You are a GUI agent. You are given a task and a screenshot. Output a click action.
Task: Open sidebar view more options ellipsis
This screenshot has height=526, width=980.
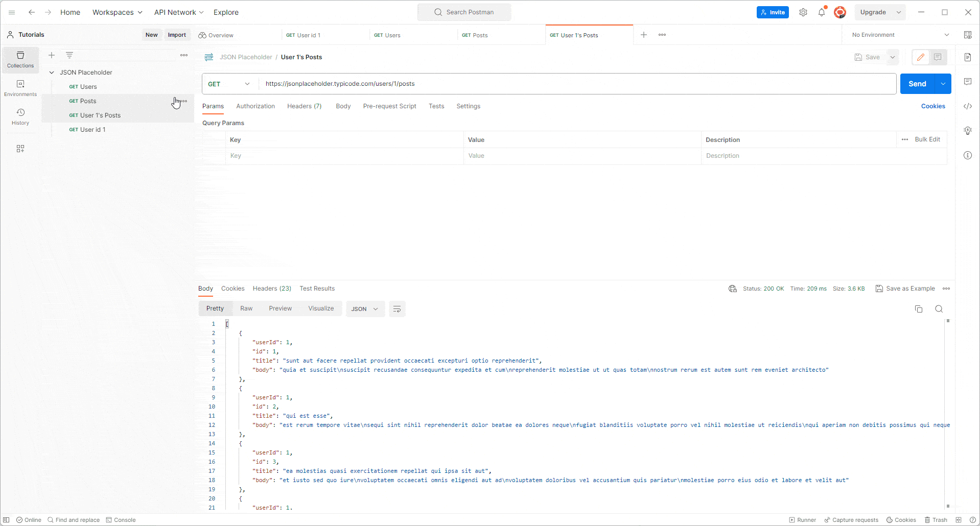[x=184, y=55]
